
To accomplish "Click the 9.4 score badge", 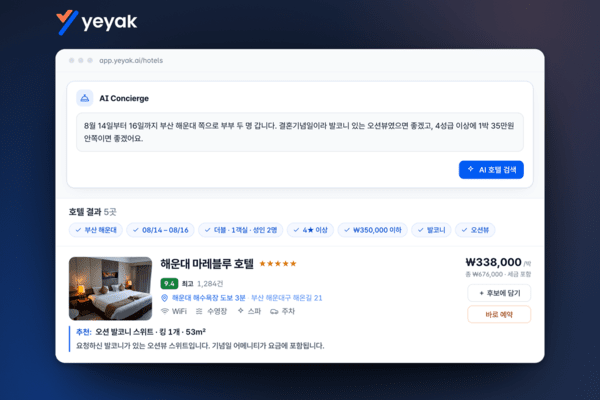I will click(169, 284).
